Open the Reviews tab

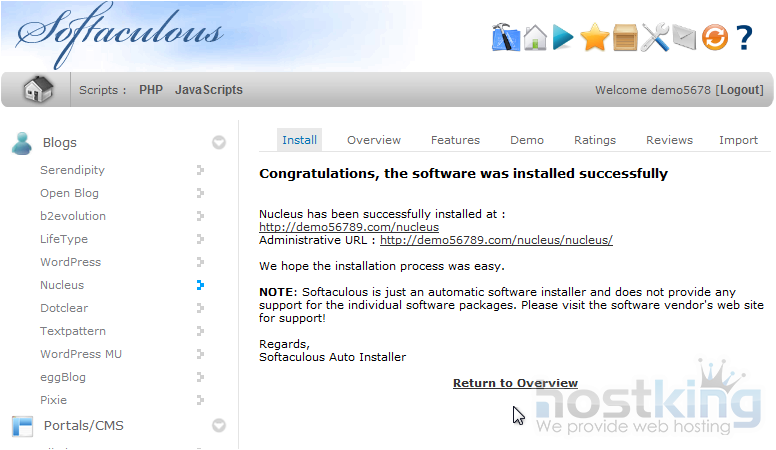pyautogui.click(x=669, y=140)
